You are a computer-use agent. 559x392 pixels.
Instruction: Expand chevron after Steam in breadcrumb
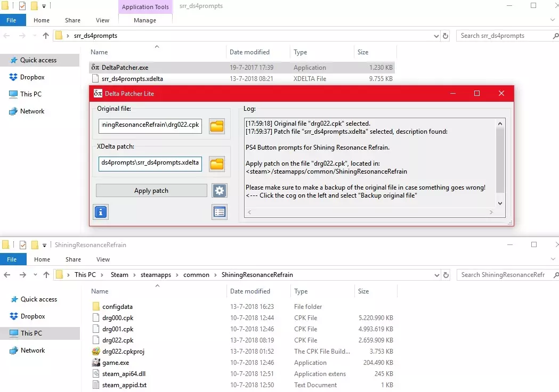click(x=134, y=275)
